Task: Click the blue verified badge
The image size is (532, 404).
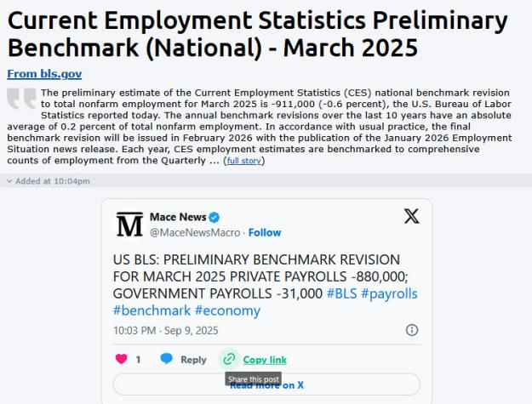Action: (215, 217)
